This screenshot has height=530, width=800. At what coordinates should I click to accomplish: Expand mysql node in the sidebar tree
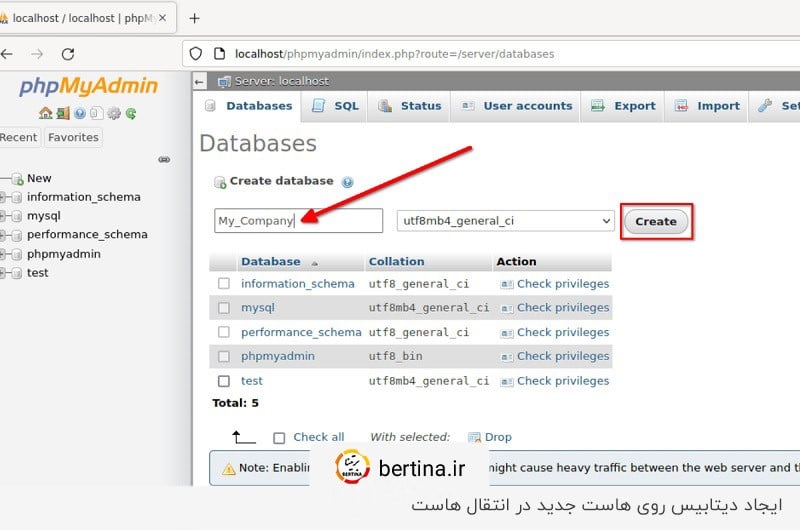(x=2, y=216)
